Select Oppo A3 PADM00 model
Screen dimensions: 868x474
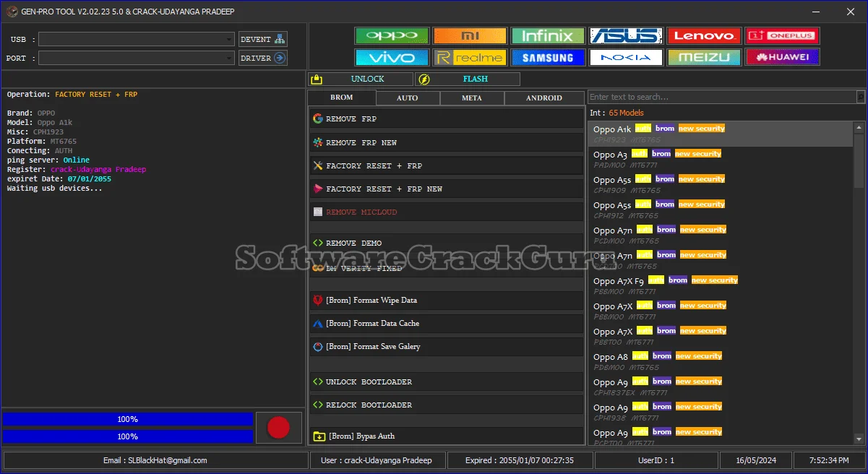click(721, 159)
